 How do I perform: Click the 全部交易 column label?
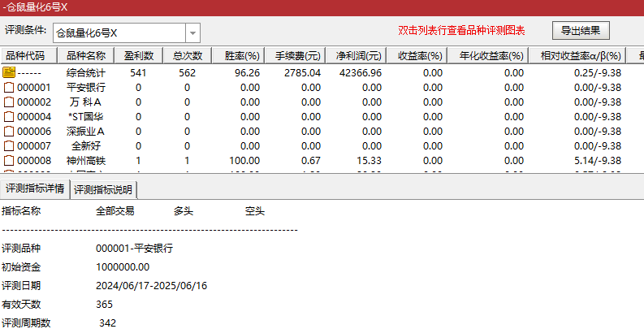tap(115, 211)
